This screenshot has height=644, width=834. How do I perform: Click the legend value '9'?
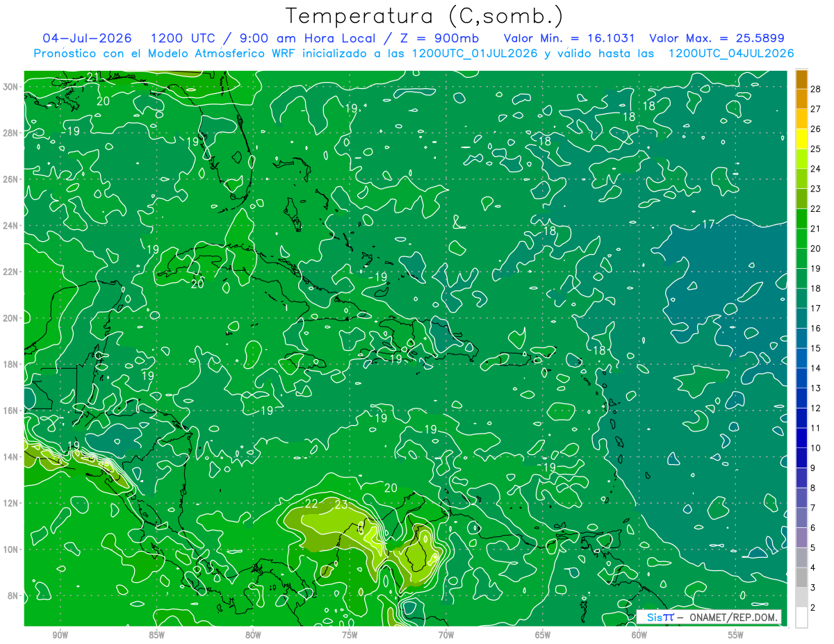813,468
